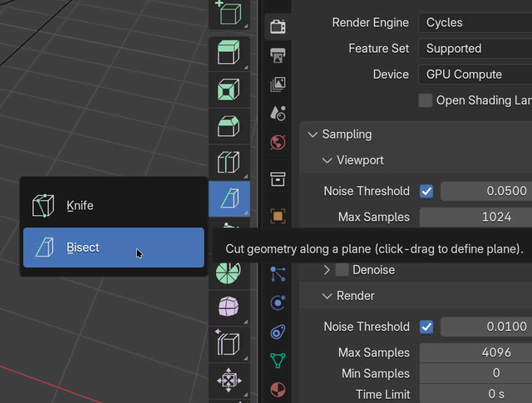Viewport: 532px width, 403px height.
Task: Select the Inset Faces tool
Action: click(228, 90)
